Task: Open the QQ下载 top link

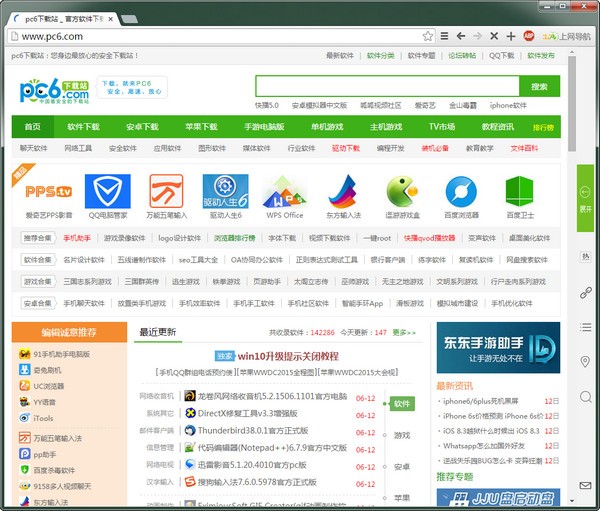Action: (x=502, y=56)
